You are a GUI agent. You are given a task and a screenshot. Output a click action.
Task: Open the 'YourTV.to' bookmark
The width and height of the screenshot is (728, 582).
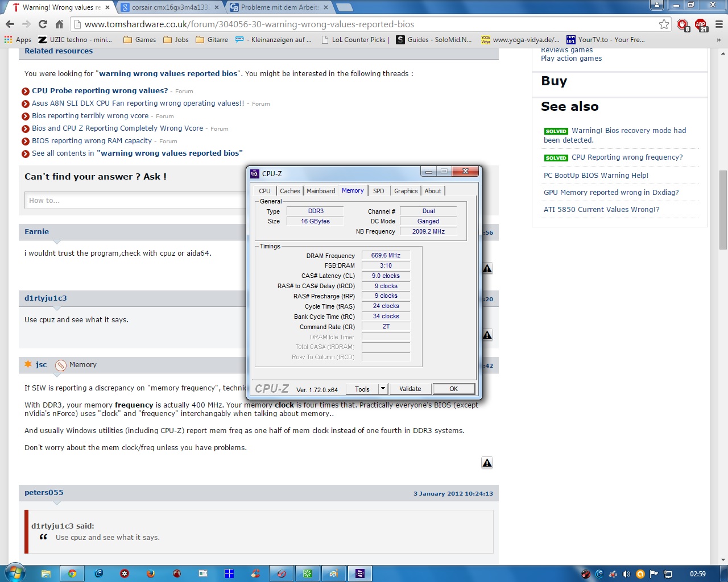click(606, 40)
